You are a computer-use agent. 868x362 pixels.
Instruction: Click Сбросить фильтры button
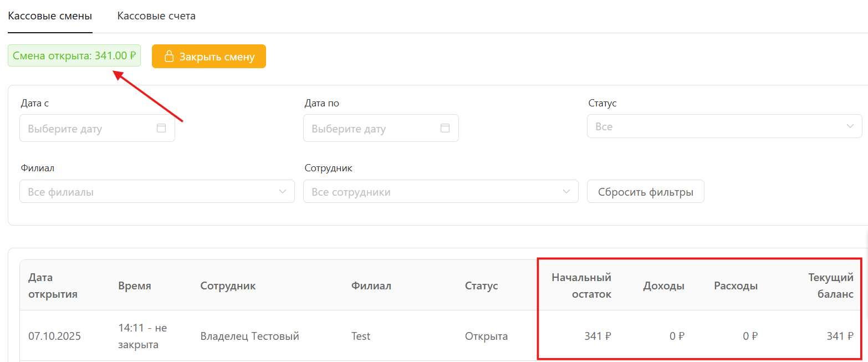coord(646,192)
